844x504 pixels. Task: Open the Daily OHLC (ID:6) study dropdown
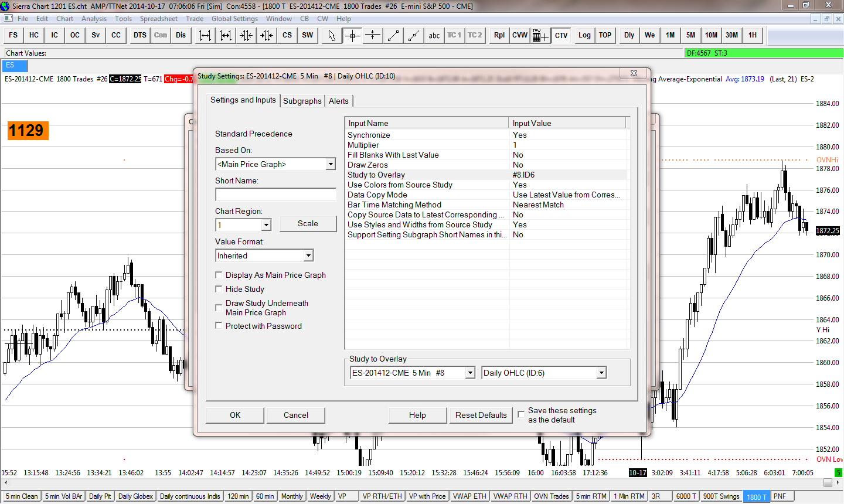601,373
